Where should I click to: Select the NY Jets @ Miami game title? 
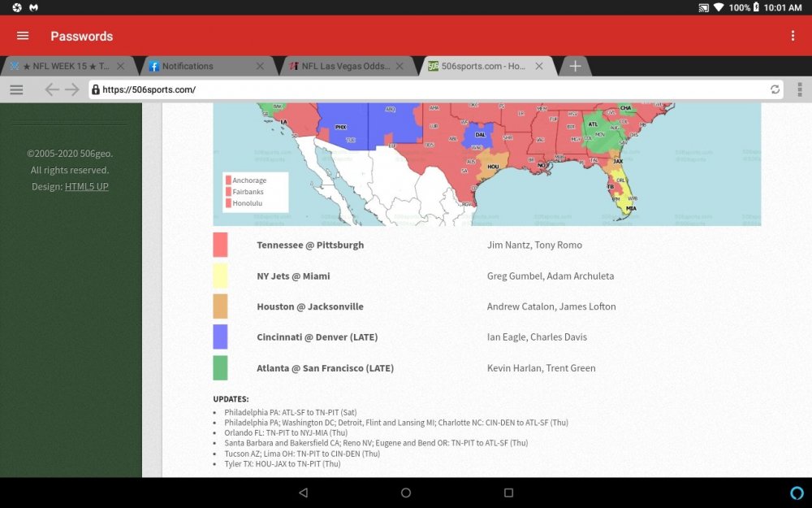pyautogui.click(x=293, y=276)
